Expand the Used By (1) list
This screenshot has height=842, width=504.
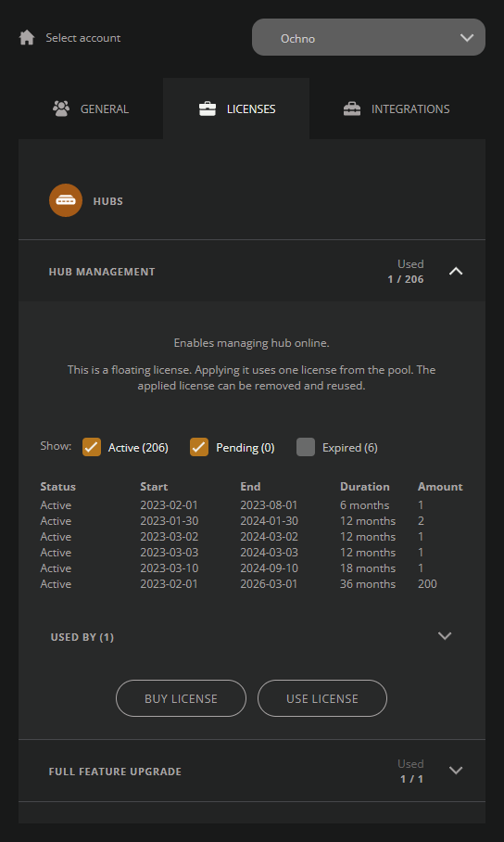coord(445,636)
